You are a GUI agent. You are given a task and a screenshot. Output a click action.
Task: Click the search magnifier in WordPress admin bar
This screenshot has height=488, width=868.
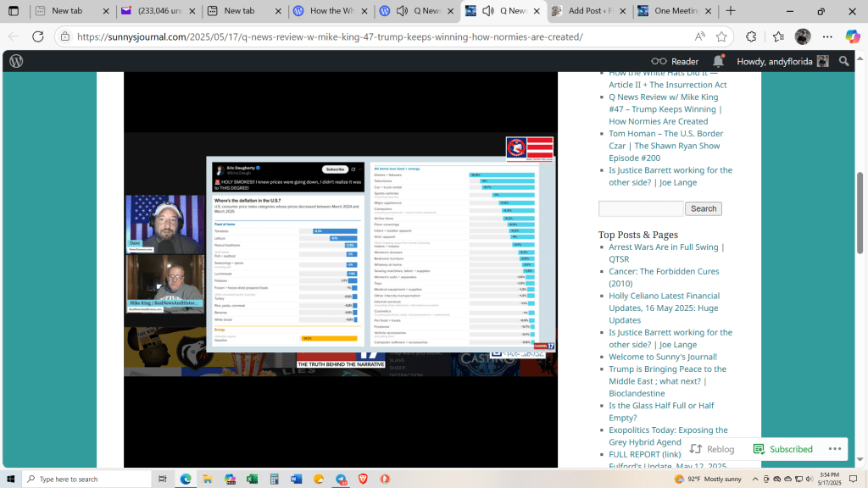click(x=843, y=61)
